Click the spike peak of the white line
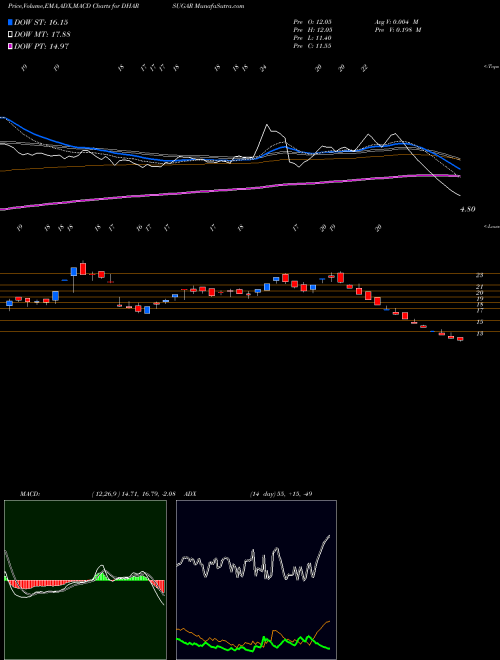 click(267, 125)
